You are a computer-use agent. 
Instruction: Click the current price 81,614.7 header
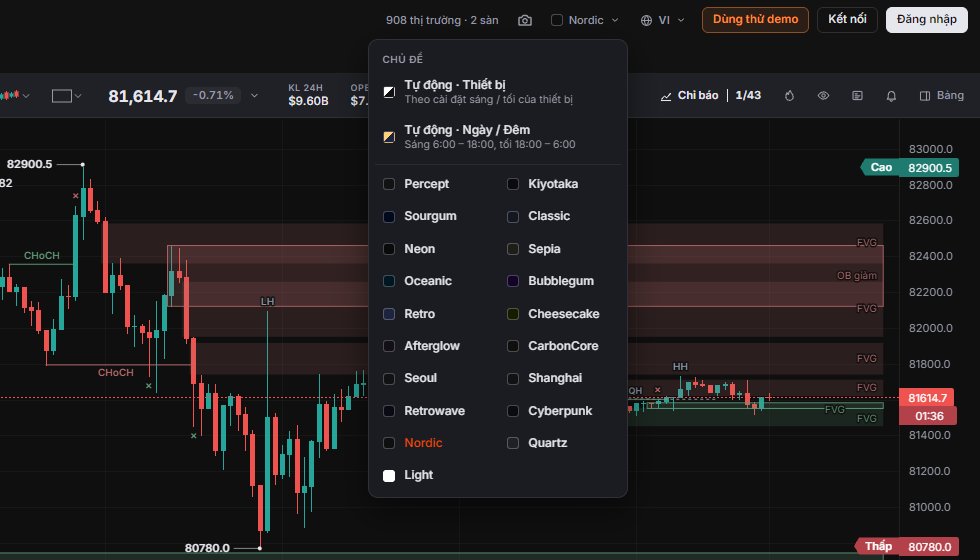click(x=143, y=96)
